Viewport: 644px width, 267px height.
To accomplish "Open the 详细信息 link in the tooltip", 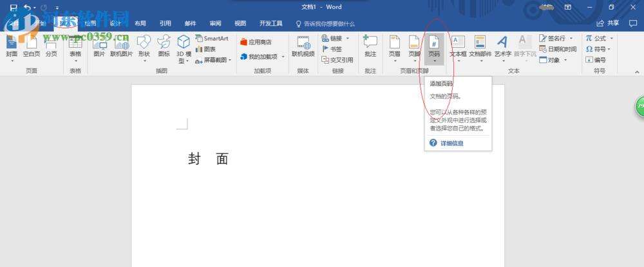I will (451, 143).
